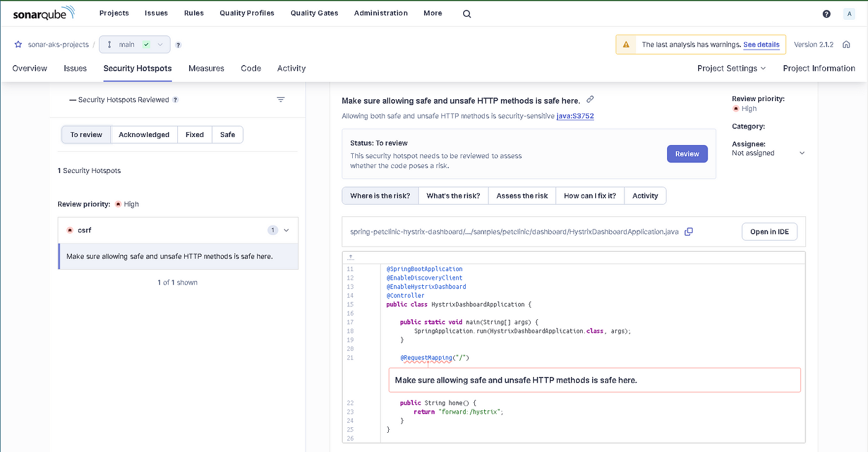This screenshot has height=452, width=868.
Task: Click the Version 2.1.2 text
Action: pyautogui.click(x=813, y=45)
